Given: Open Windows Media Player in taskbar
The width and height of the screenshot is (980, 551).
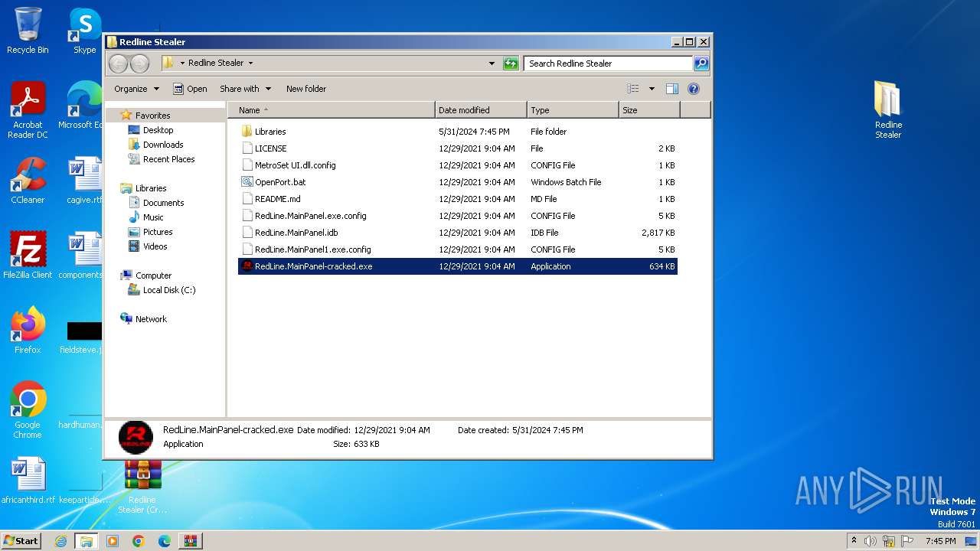Looking at the screenshot, I should pyautogui.click(x=113, y=541).
